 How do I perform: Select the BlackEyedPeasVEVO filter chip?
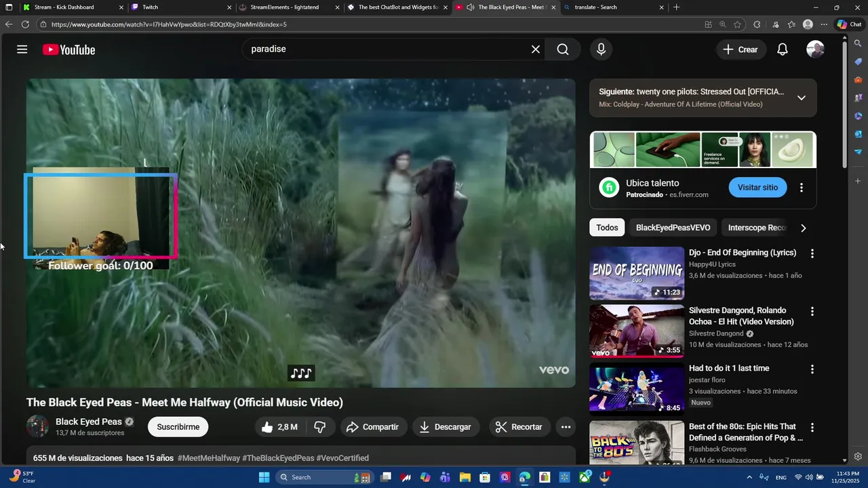tap(673, 228)
